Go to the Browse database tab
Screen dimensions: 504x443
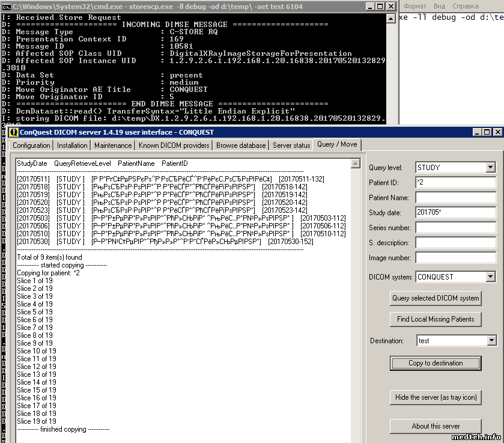240,145
